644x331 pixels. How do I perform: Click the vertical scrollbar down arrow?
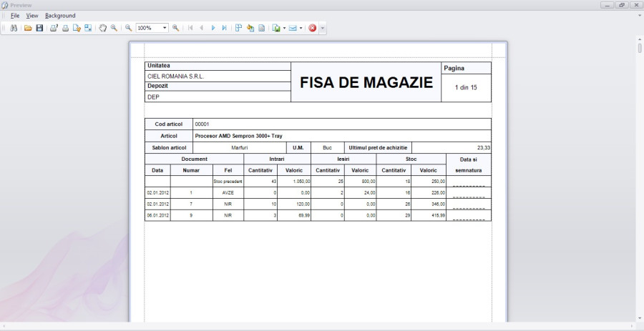pos(640,318)
